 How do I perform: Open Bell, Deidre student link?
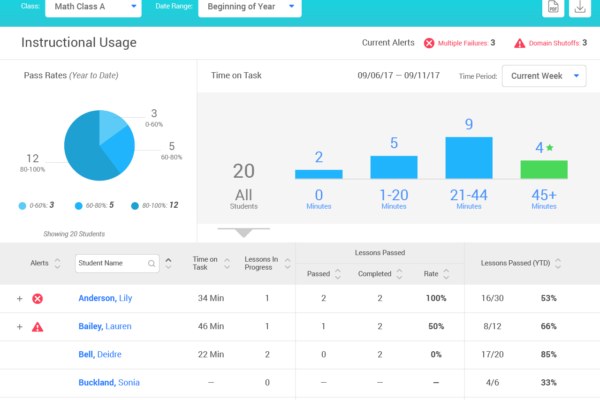(100, 354)
